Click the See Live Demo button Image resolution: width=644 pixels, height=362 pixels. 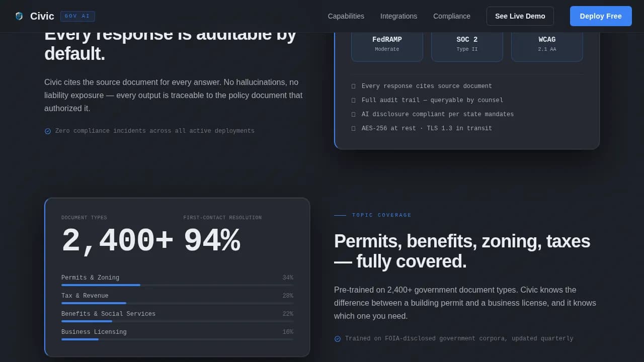coord(520,16)
